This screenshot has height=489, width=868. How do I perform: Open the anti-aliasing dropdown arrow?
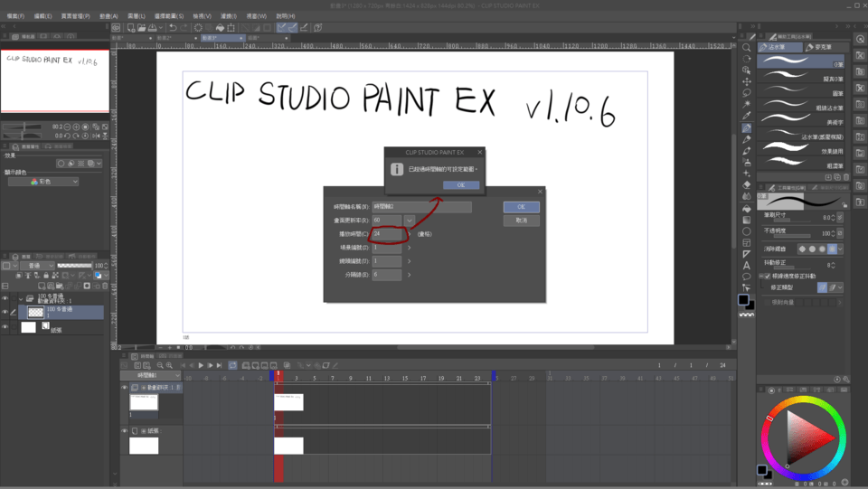pyautogui.click(x=840, y=249)
